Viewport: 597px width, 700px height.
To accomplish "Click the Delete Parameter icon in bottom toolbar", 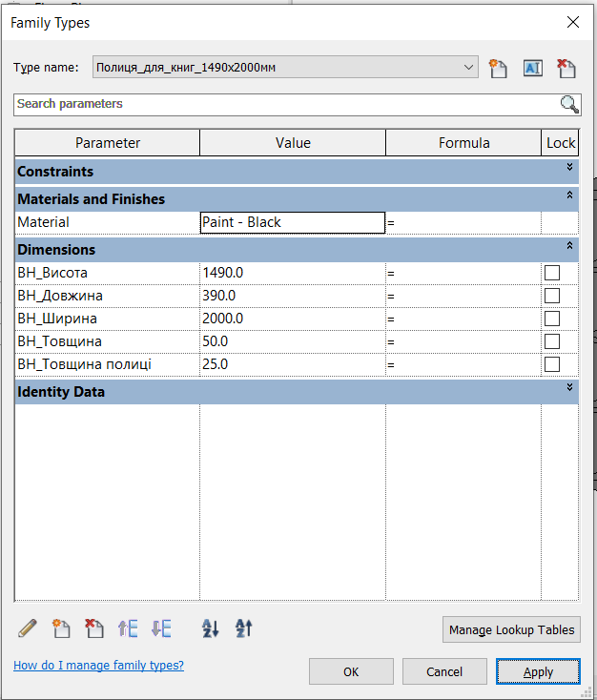I will (94, 628).
